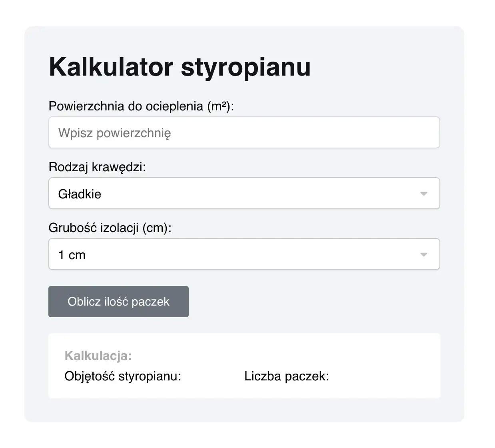495x448 pixels.
Task: Click the Kalkulator styropianu heading
Action: [x=180, y=66]
